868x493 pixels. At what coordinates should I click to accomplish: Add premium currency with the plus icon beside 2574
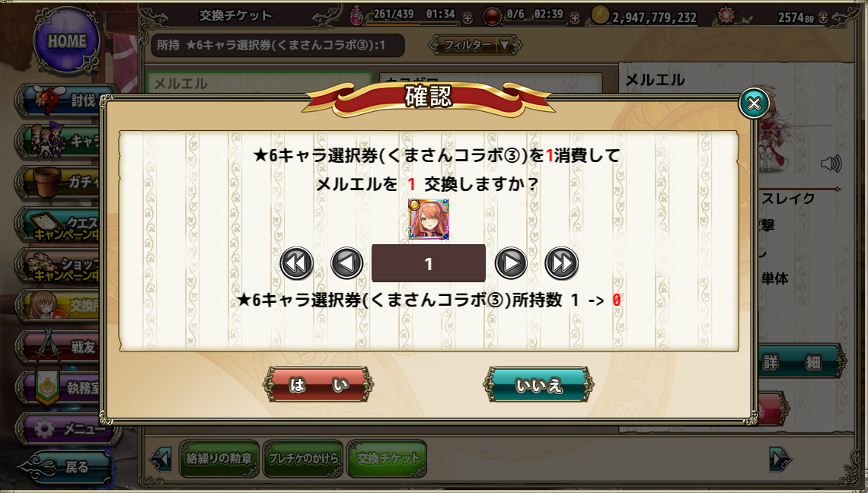coord(823,17)
